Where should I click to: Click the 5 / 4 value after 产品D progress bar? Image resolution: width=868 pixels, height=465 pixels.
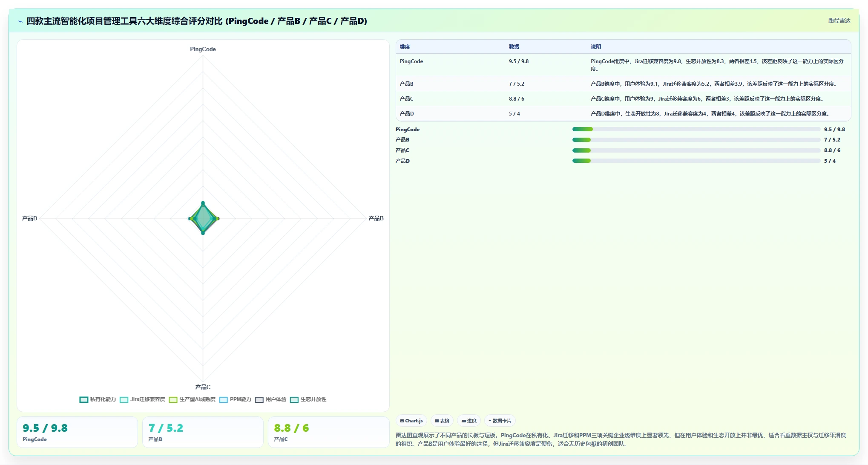tap(830, 161)
